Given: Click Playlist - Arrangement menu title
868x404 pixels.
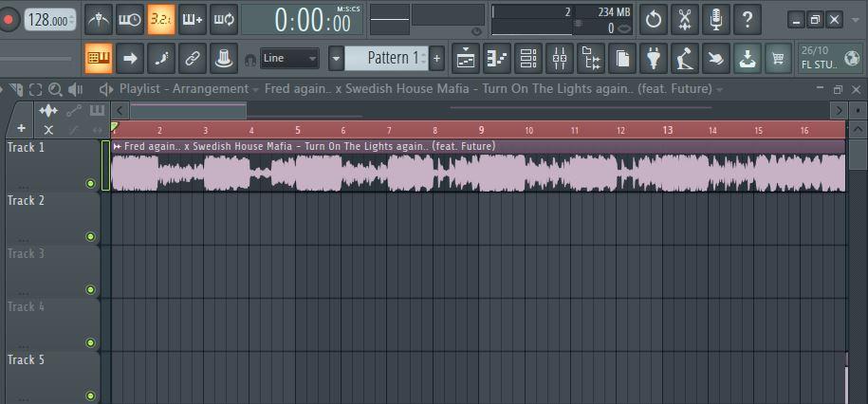Looking at the screenshot, I should tap(184, 88).
